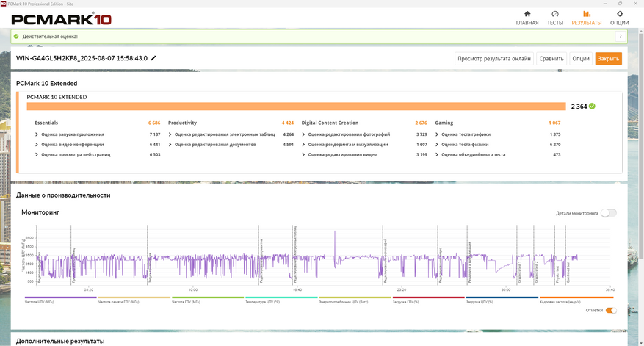Click the help question mark icon

621,36
